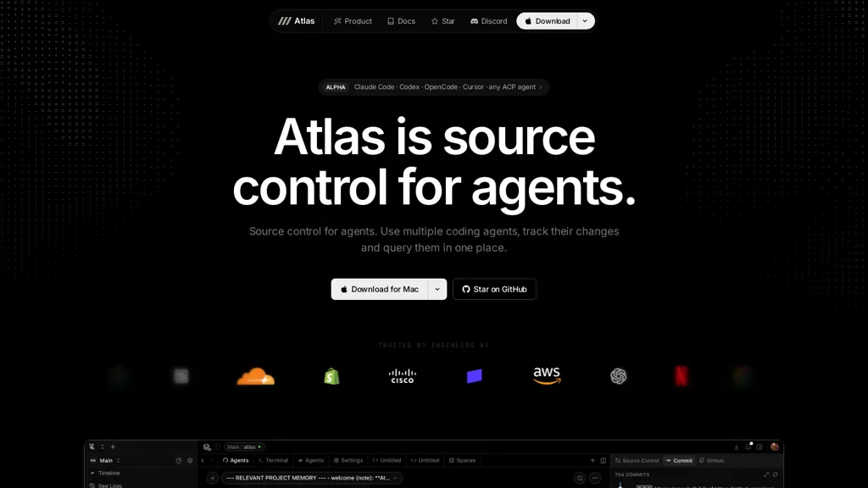Click the Cloudflare logo

256,376
